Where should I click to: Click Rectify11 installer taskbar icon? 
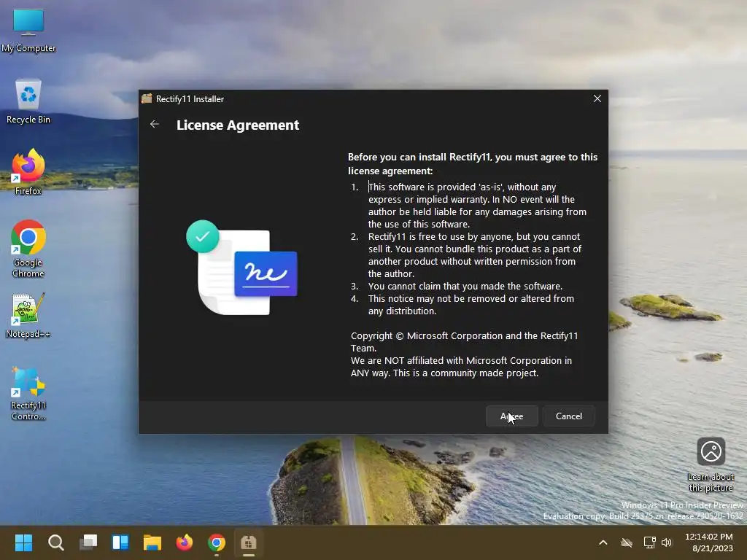[249, 542]
